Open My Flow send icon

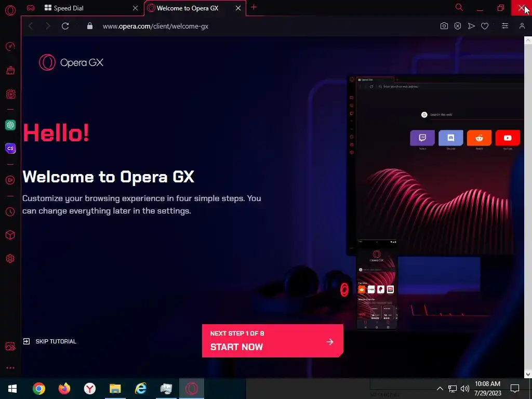click(x=471, y=26)
